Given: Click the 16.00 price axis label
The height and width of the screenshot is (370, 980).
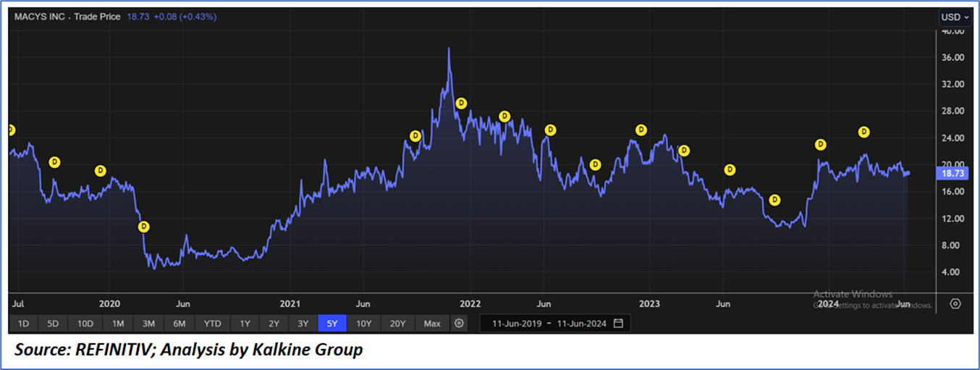Looking at the screenshot, I should tap(951, 192).
